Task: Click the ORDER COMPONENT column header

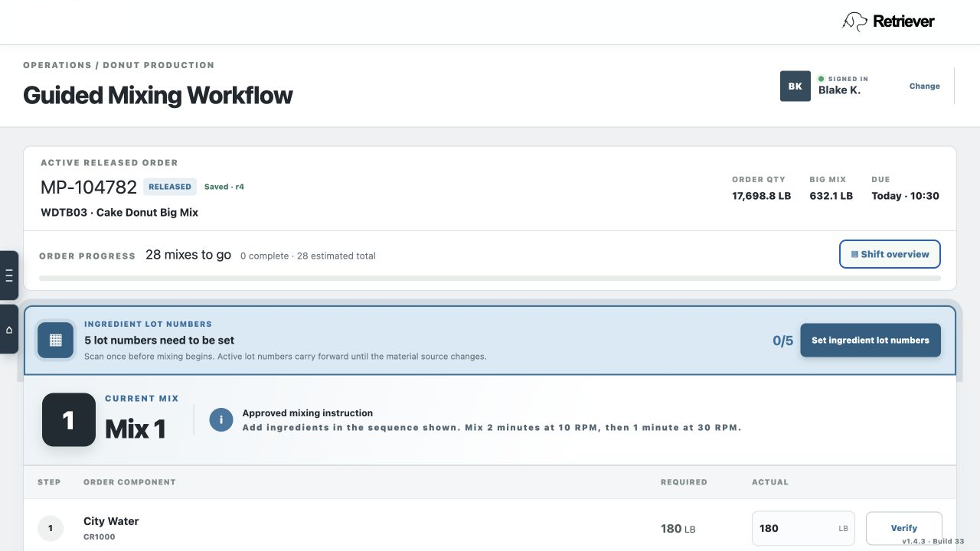Action: [129, 482]
